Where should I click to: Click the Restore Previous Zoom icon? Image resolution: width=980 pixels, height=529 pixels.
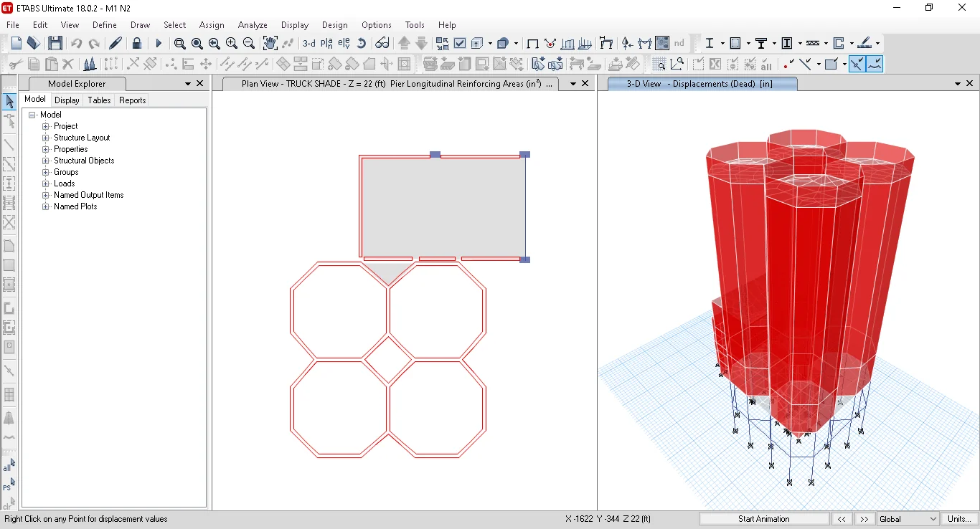click(x=215, y=44)
